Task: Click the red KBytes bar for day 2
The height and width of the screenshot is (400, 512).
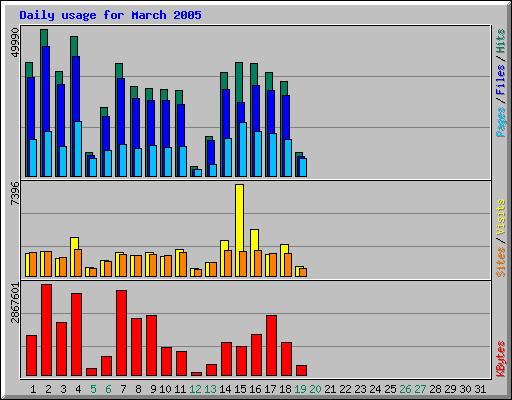Action: click(x=46, y=330)
